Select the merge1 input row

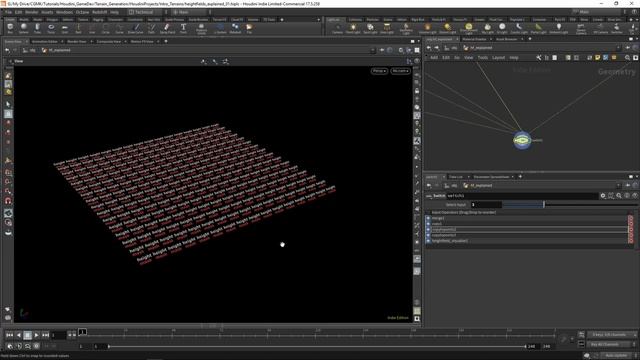coord(529,218)
